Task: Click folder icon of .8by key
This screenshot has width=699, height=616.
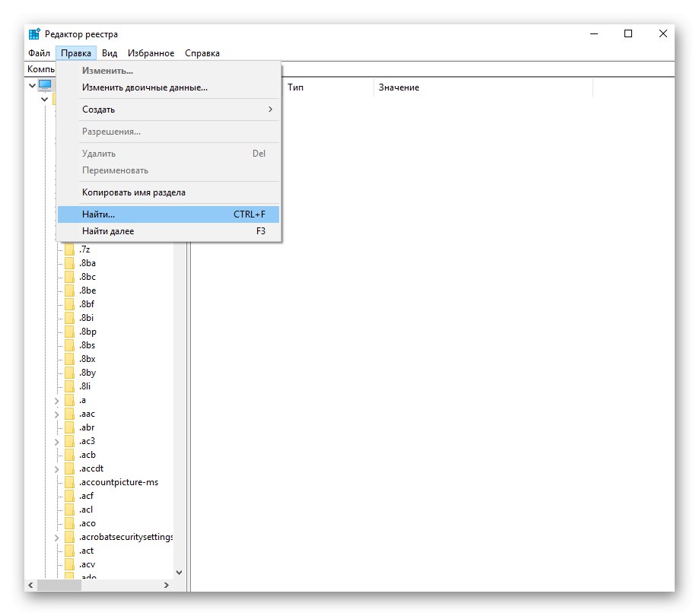Action: point(69,373)
